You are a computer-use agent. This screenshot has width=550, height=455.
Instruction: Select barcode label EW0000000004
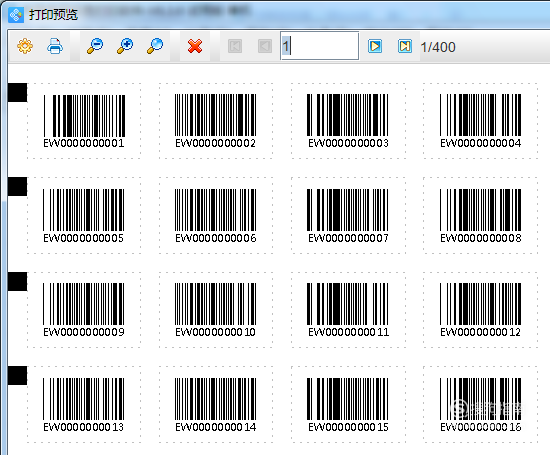pyautogui.click(x=481, y=121)
